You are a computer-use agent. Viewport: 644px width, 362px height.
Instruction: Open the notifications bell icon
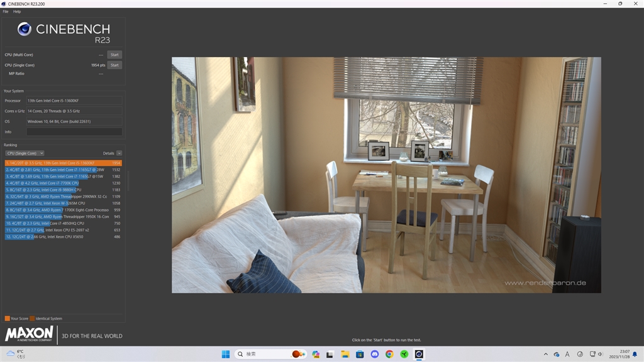tap(635, 354)
